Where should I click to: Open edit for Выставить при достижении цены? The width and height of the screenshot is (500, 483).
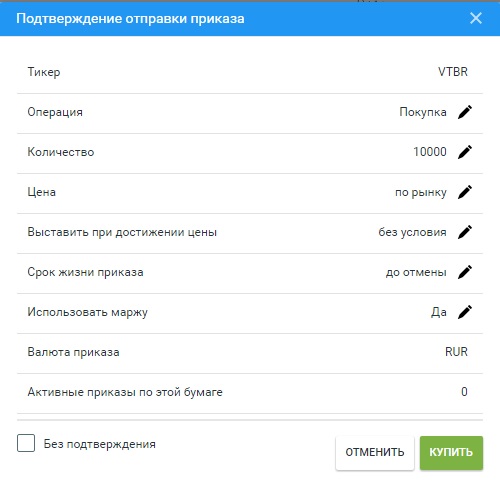[x=465, y=232]
